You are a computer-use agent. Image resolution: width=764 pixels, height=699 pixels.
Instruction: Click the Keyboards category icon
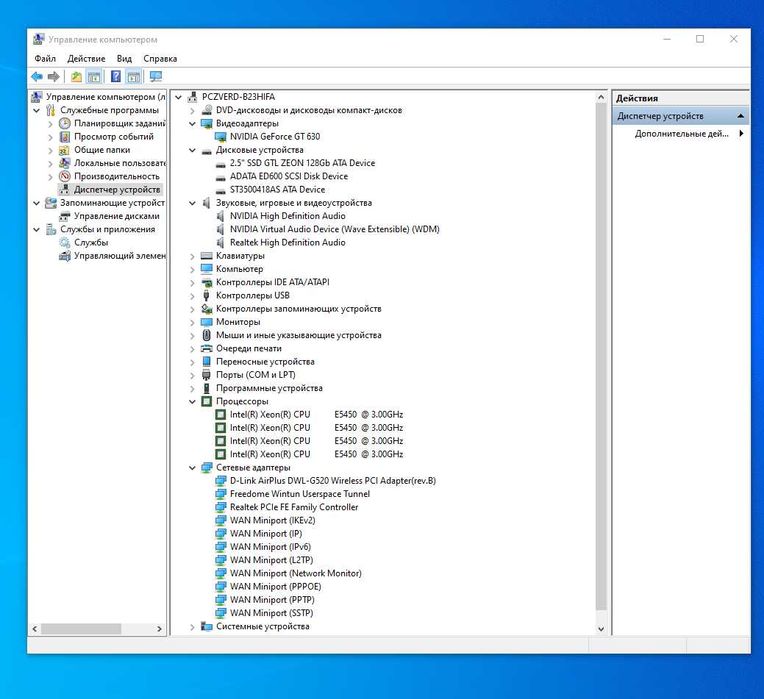[207, 256]
